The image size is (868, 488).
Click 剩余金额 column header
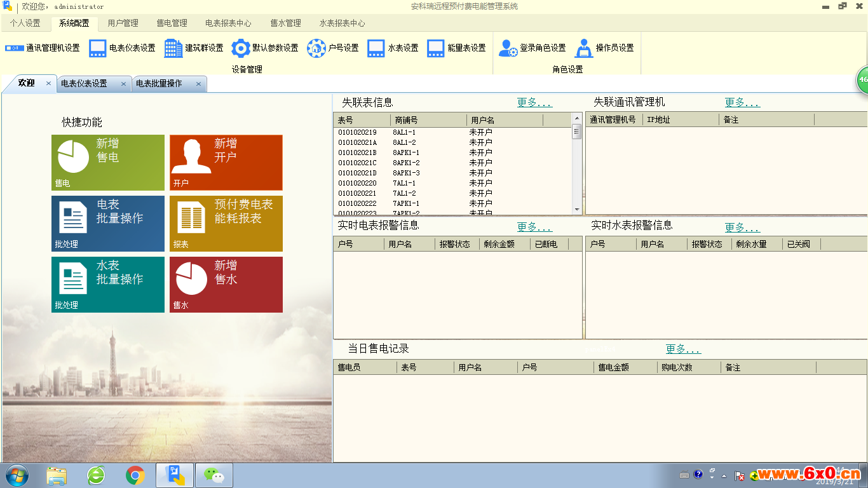[x=505, y=244]
